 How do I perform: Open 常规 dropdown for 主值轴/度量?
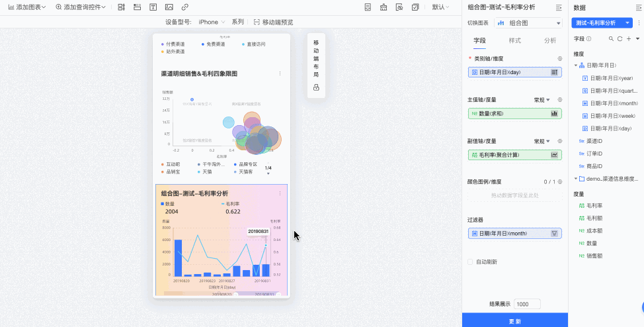542,100
